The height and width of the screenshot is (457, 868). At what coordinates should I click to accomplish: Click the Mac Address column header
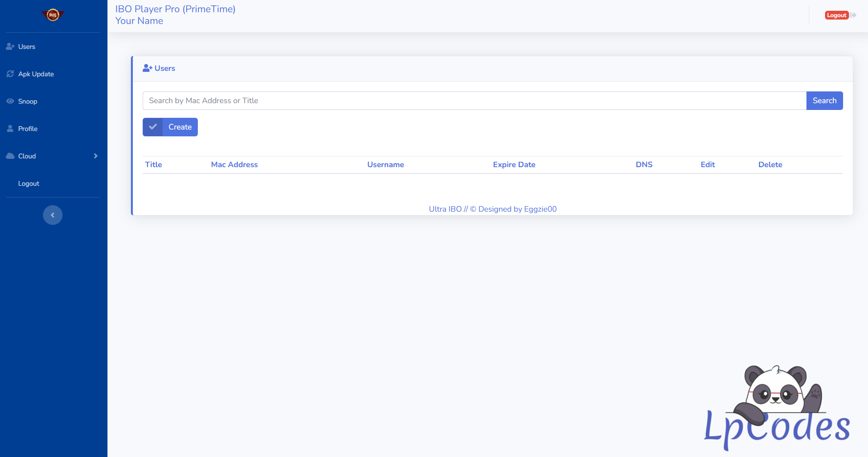point(234,165)
